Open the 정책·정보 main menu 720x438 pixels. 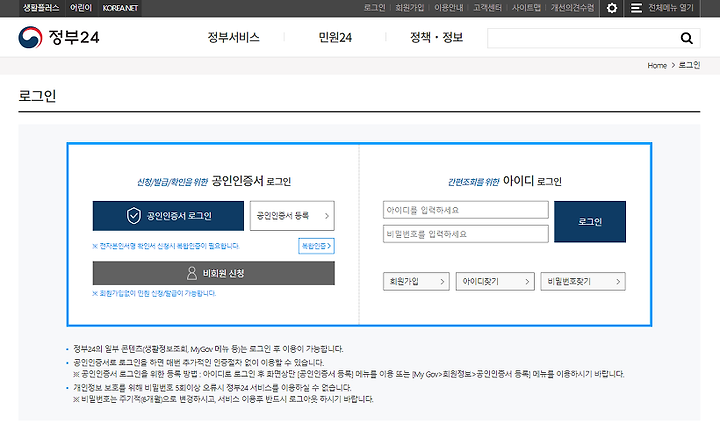(x=436, y=37)
